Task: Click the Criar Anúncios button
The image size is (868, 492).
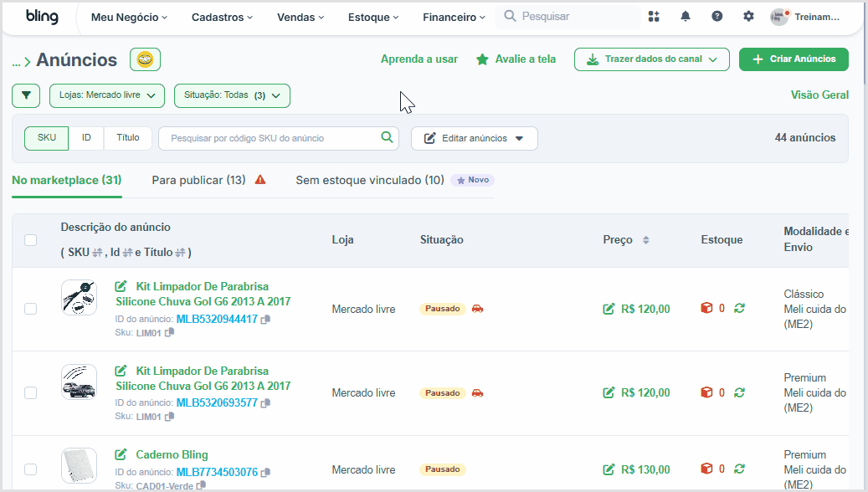Action: (x=794, y=59)
